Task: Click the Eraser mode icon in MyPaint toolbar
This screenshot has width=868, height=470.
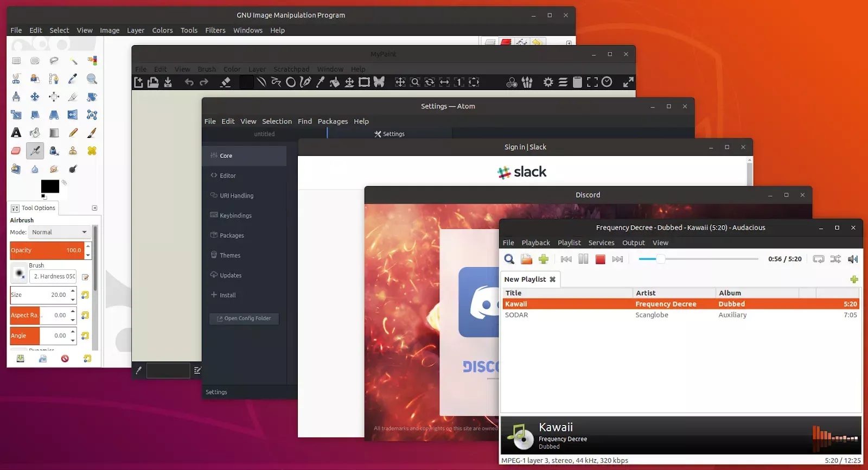Action: click(225, 82)
